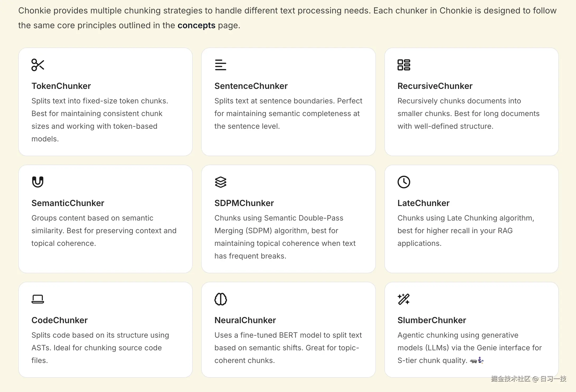Click the grid layout icon on the RecursiveChunker card
576x392 pixels.
pos(404,65)
